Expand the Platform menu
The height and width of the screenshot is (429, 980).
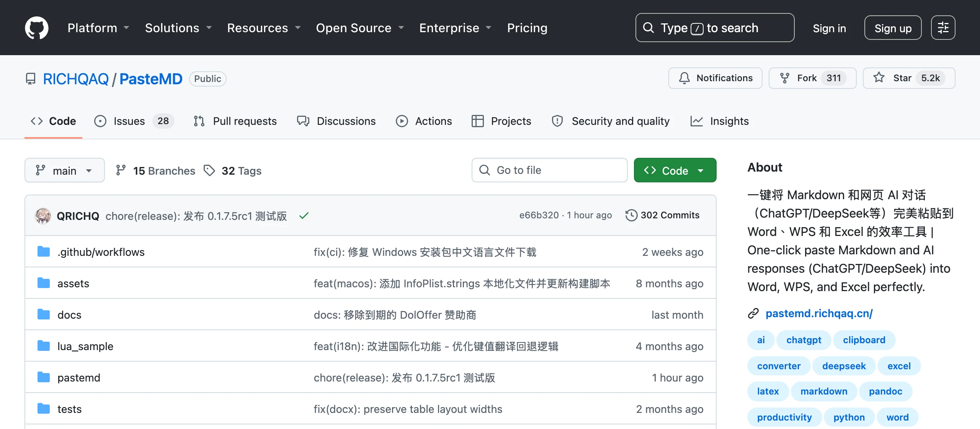click(98, 28)
